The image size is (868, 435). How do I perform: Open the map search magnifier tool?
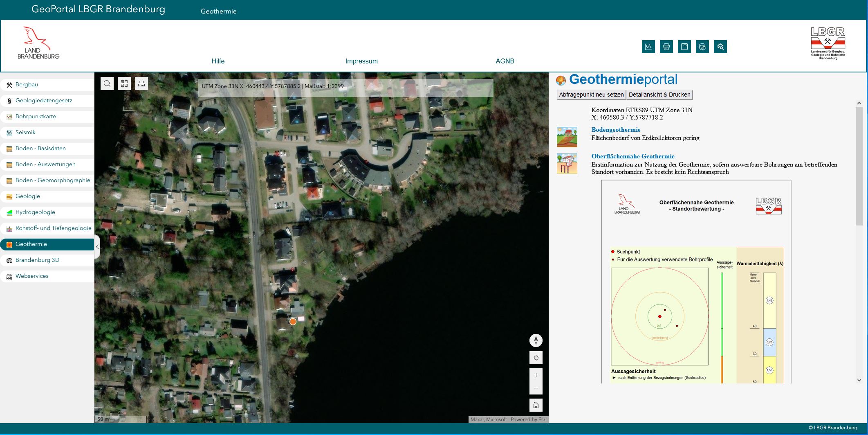click(x=107, y=83)
